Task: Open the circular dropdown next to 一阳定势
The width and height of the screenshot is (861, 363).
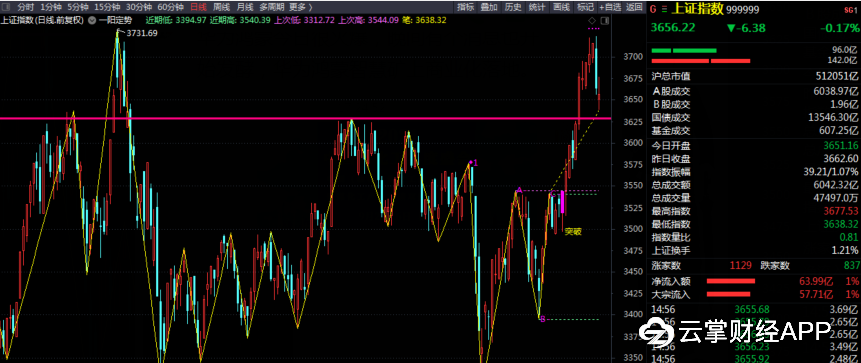Action: (x=91, y=20)
